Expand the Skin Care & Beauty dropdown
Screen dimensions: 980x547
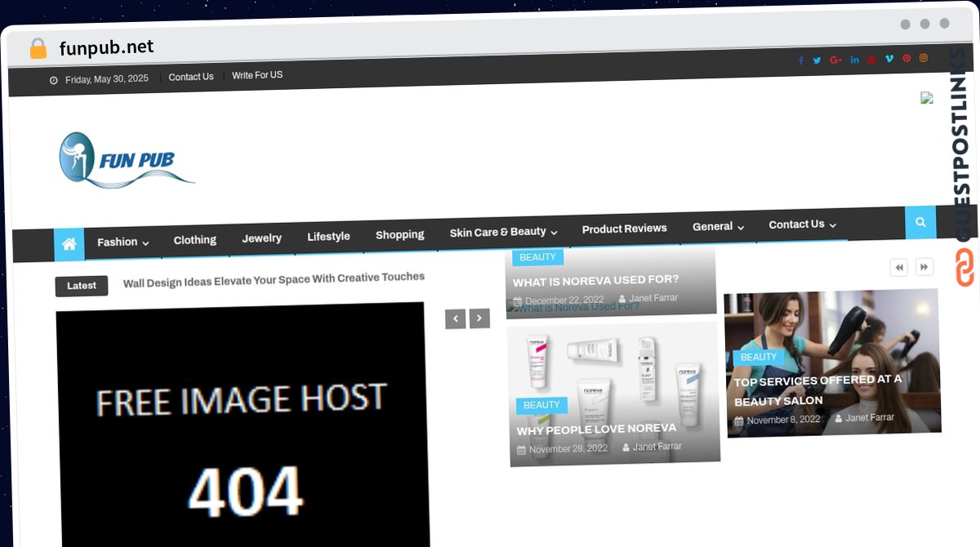click(502, 232)
